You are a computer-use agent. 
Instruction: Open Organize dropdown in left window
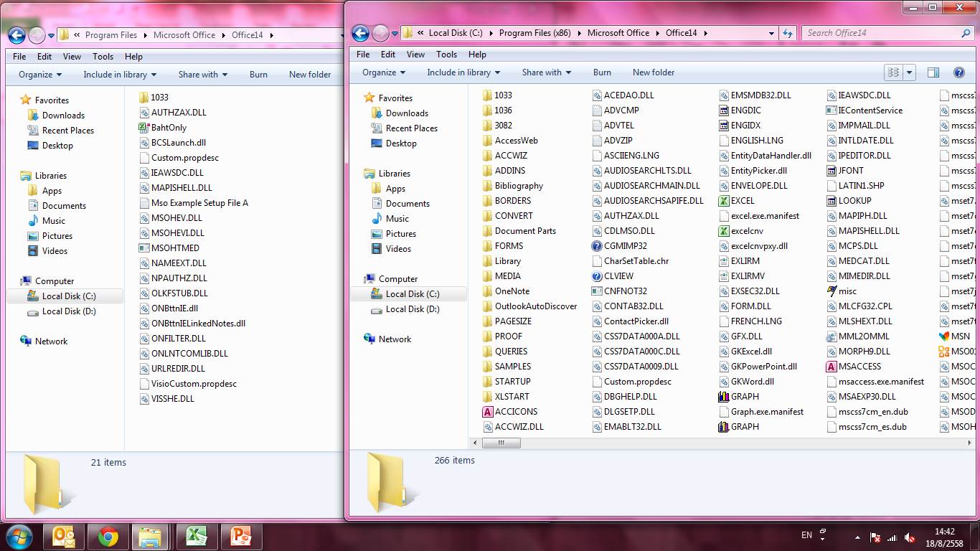click(40, 75)
